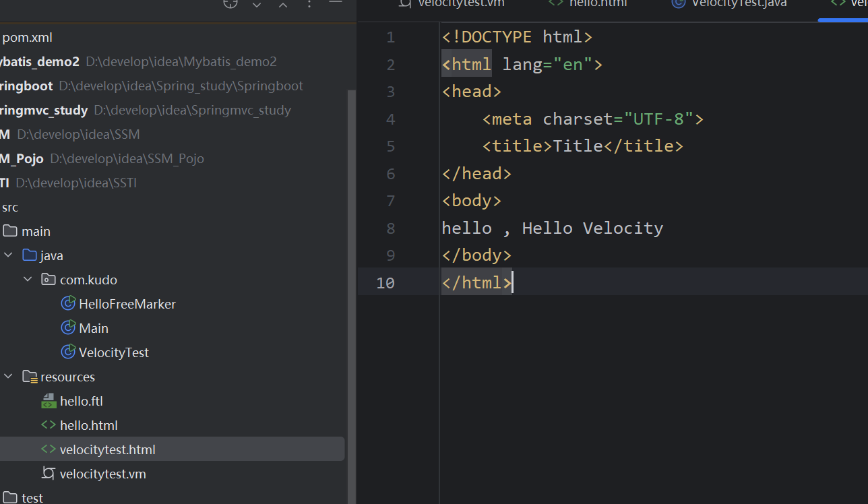Collapse the java folder chevron
Viewport: 868px width, 504px height.
[x=9, y=255]
